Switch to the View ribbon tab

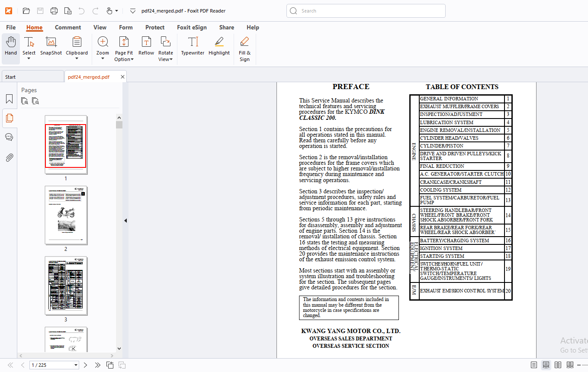pos(100,27)
